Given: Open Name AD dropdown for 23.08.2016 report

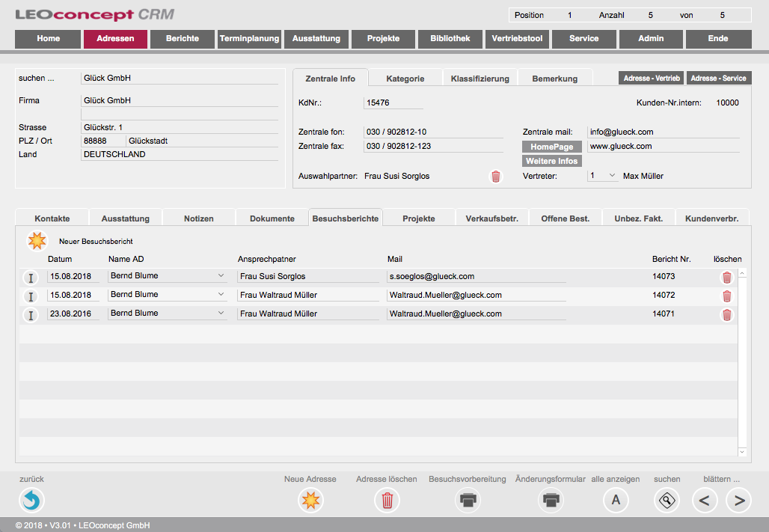Looking at the screenshot, I should [221, 314].
